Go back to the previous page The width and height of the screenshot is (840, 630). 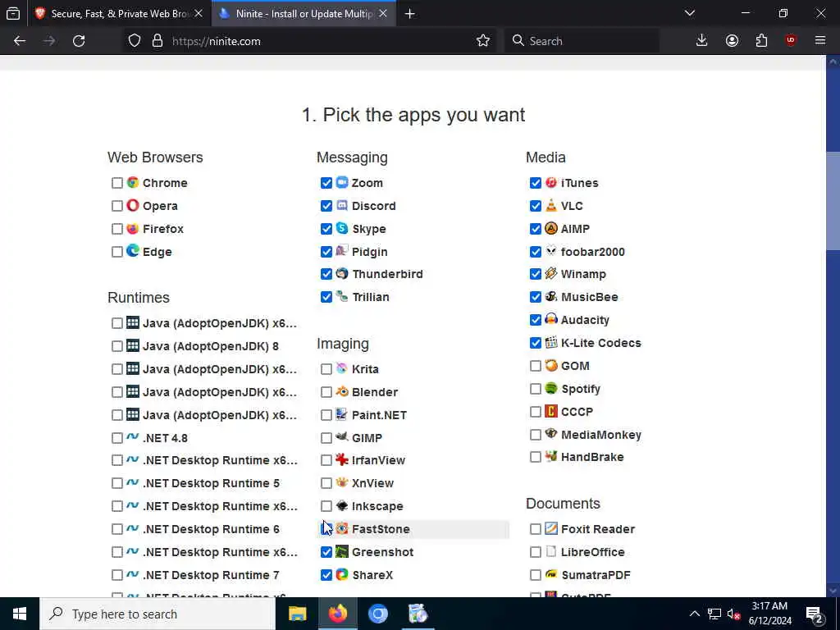(20, 41)
